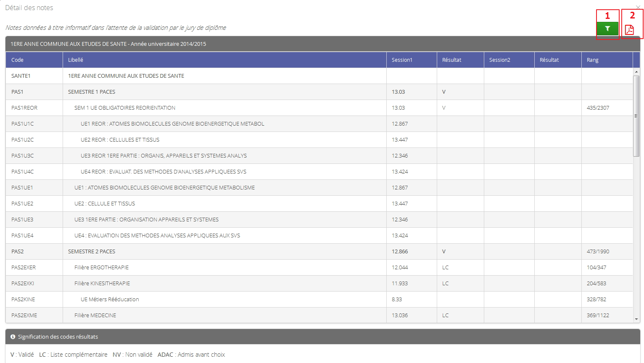Select SEM 1 UE OBLIGATOIRES REORIENTATION row
644x363 pixels.
coord(125,108)
